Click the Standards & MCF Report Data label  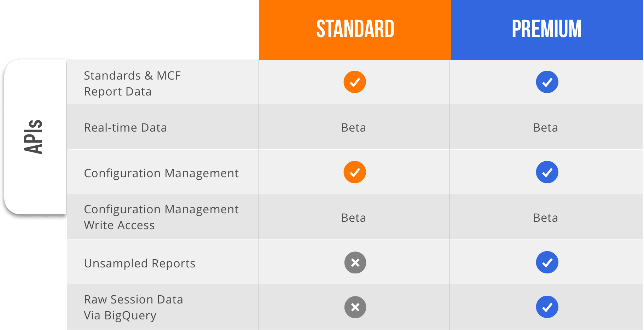(132, 83)
